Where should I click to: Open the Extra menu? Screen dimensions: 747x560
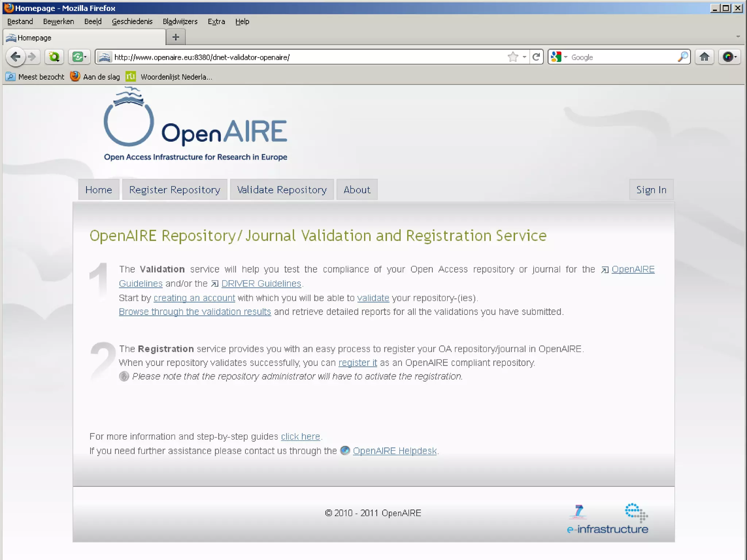click(216, 22)
